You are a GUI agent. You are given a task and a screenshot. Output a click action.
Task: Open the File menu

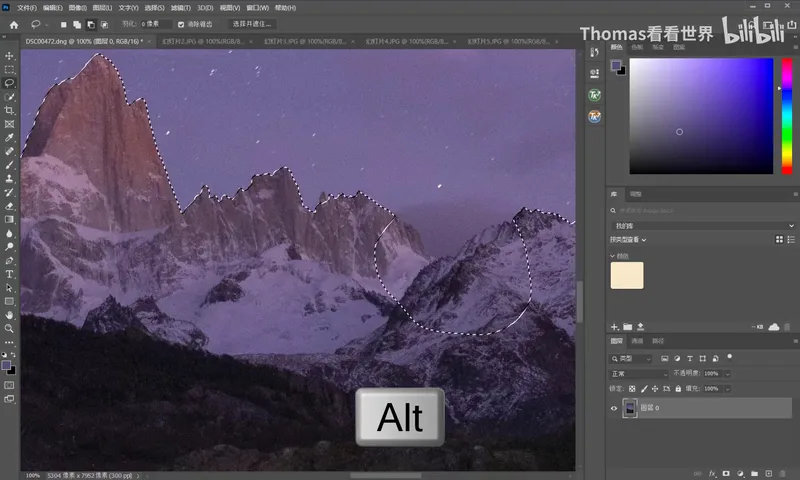pyautogui.click(x=27, y=8)
